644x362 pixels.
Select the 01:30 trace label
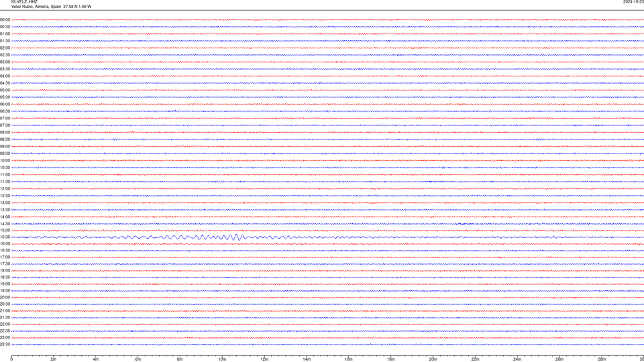coord(5,41)
